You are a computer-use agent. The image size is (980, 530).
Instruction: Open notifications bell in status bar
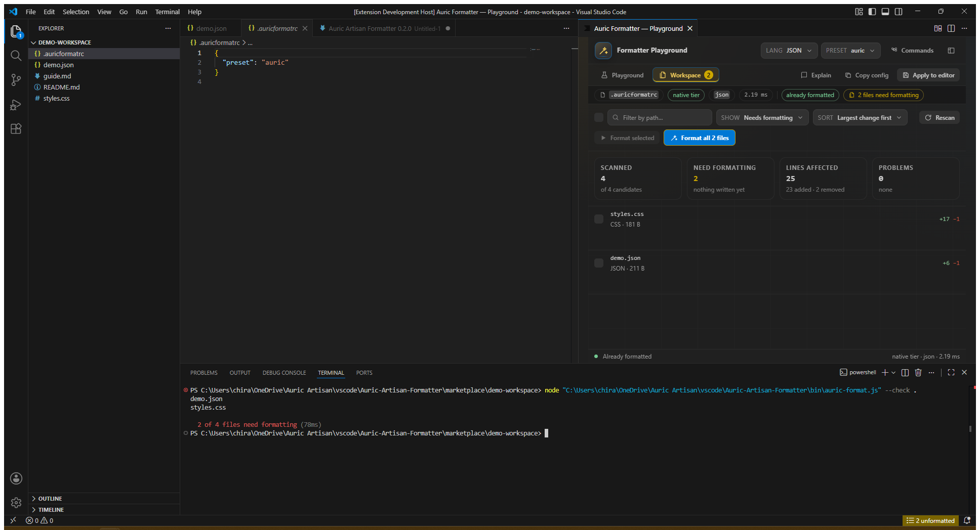(x=967, y=520)
